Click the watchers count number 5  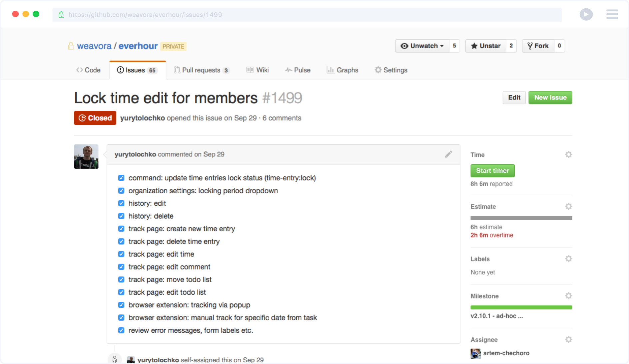coord(454,46)
